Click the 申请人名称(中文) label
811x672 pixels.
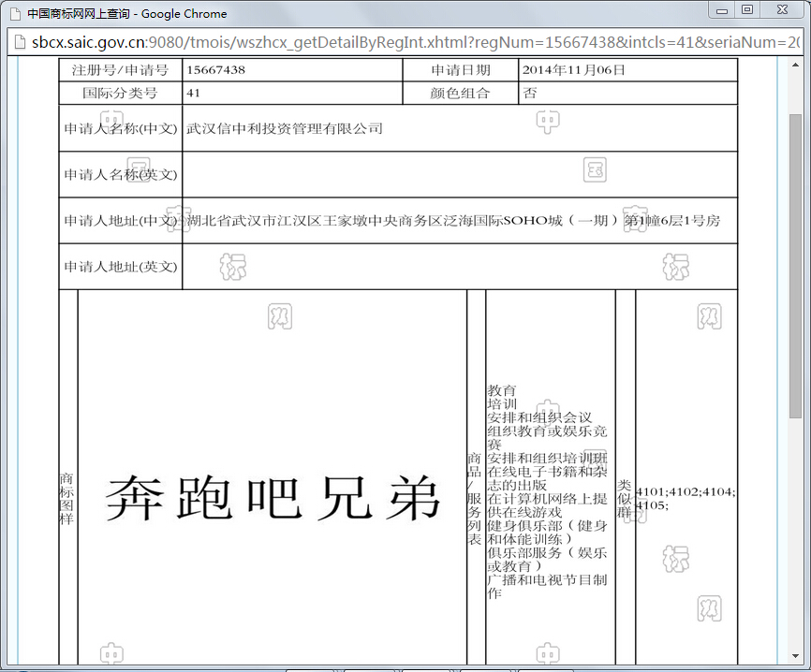tap(121, 129)
